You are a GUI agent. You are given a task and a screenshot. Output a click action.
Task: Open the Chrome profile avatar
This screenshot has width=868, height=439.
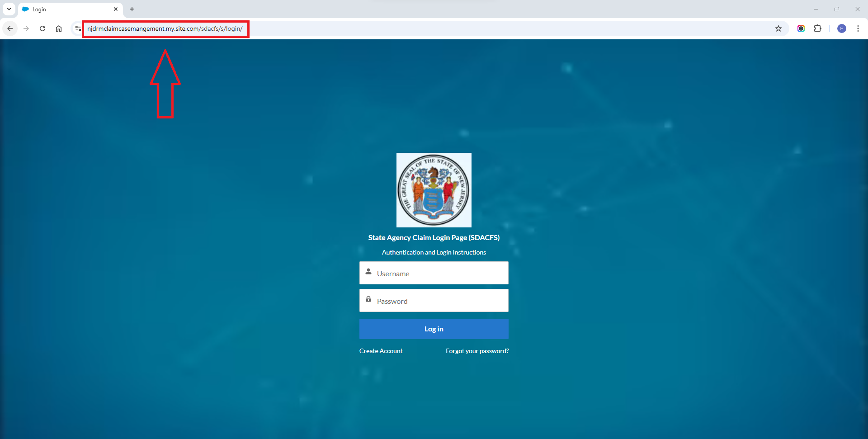pos(841,28)
